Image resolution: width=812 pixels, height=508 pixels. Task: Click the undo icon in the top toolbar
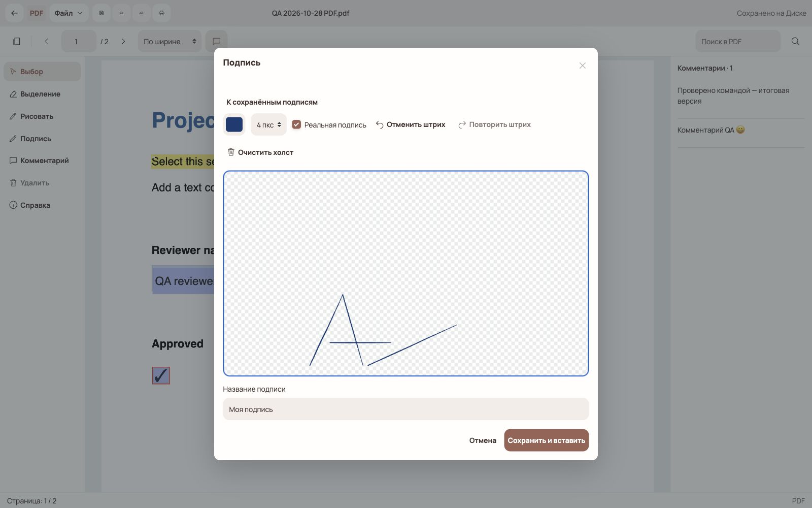(x=121, y=13)
